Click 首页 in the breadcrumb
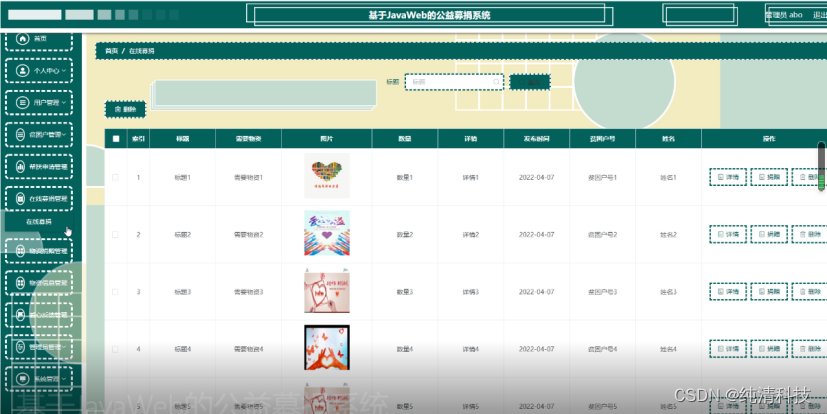Image resolution: width=827 pixels, height=414 pixels. 111,51
